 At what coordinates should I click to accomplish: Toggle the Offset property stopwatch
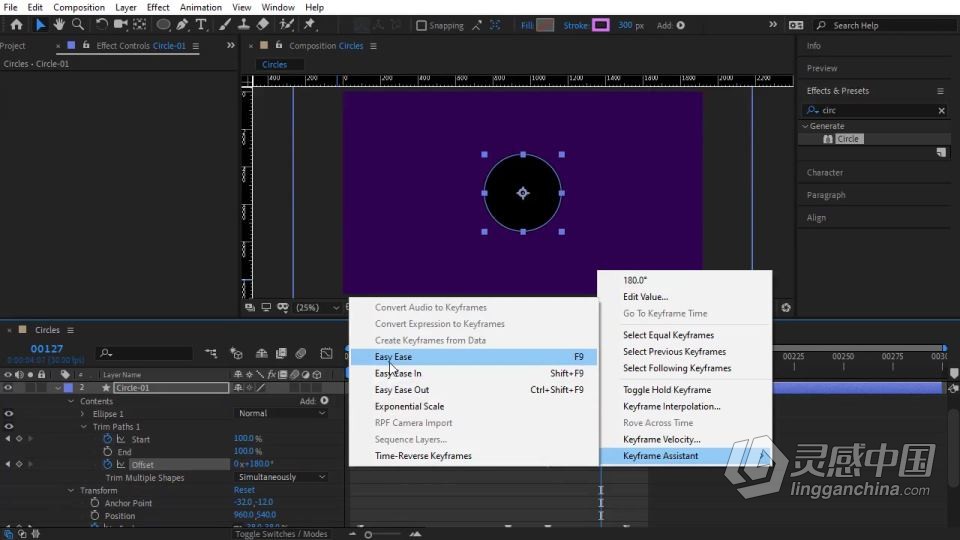click(108, 464)
